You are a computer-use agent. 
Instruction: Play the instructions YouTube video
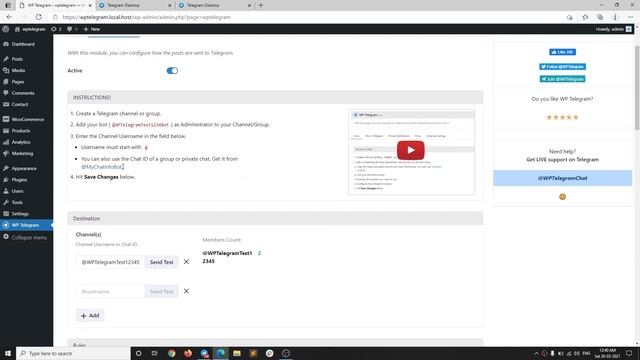click(411, 150)
